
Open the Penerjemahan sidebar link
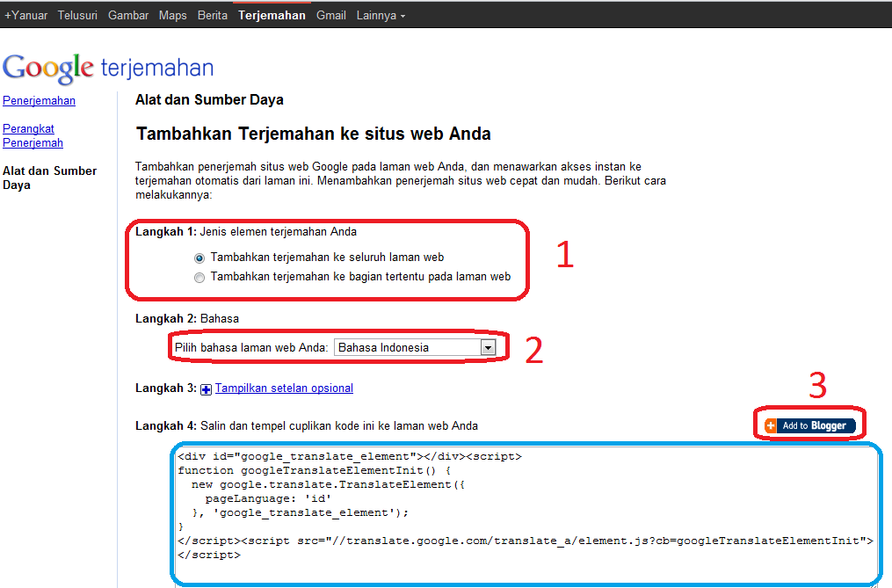40,101
